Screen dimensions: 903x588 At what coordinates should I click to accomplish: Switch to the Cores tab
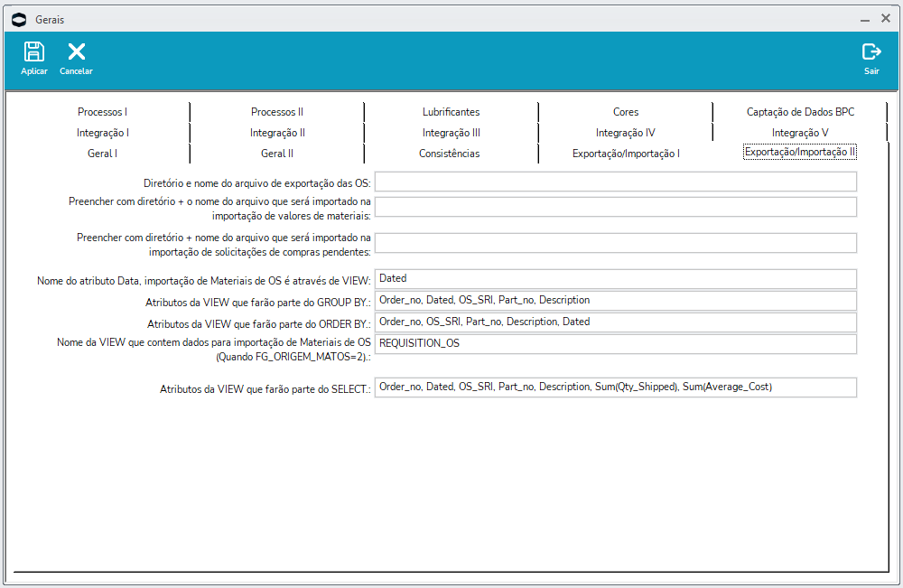[626, 112]
